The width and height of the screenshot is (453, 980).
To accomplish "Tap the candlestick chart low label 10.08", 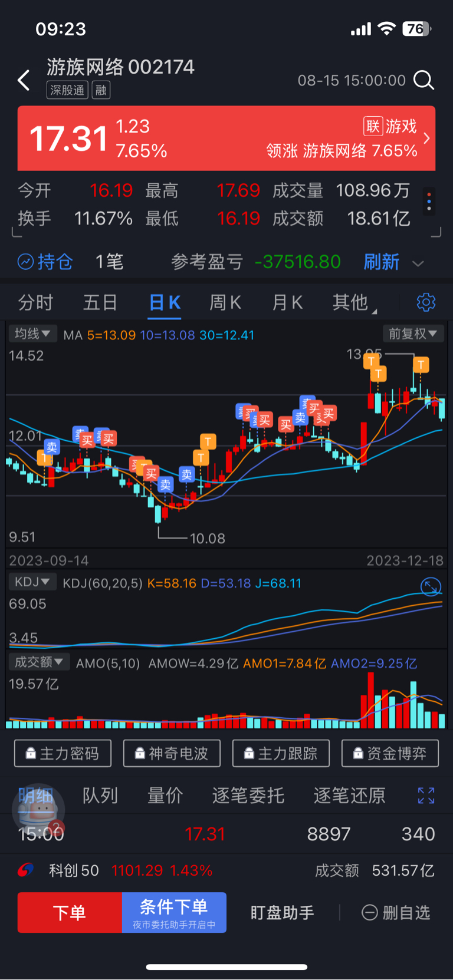I will 207,538.
